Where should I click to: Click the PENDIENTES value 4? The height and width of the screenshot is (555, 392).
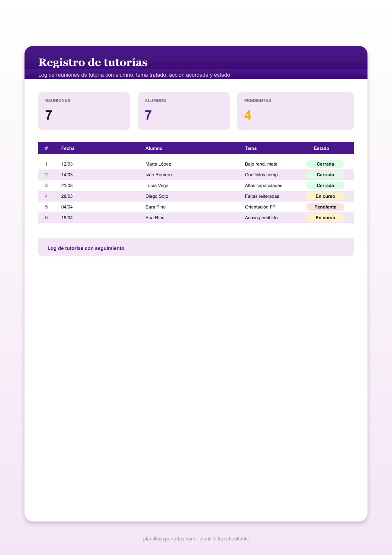pos(248,115)
